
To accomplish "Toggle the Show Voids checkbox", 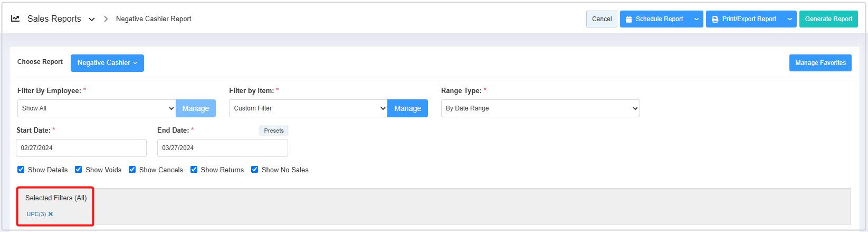I will [x=79, y=170].
